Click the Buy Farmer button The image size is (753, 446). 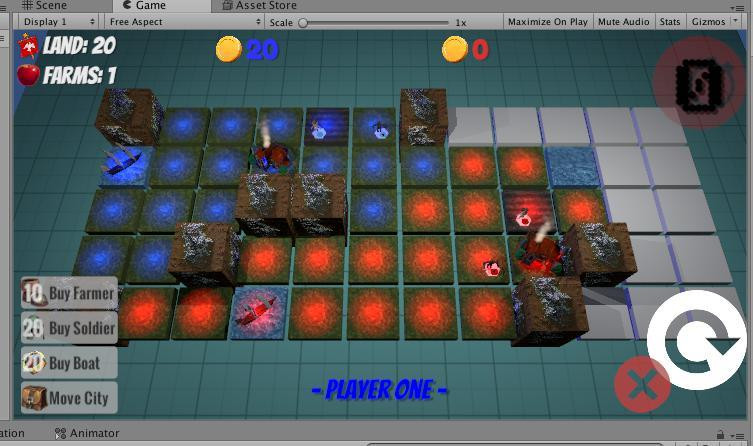69,292
